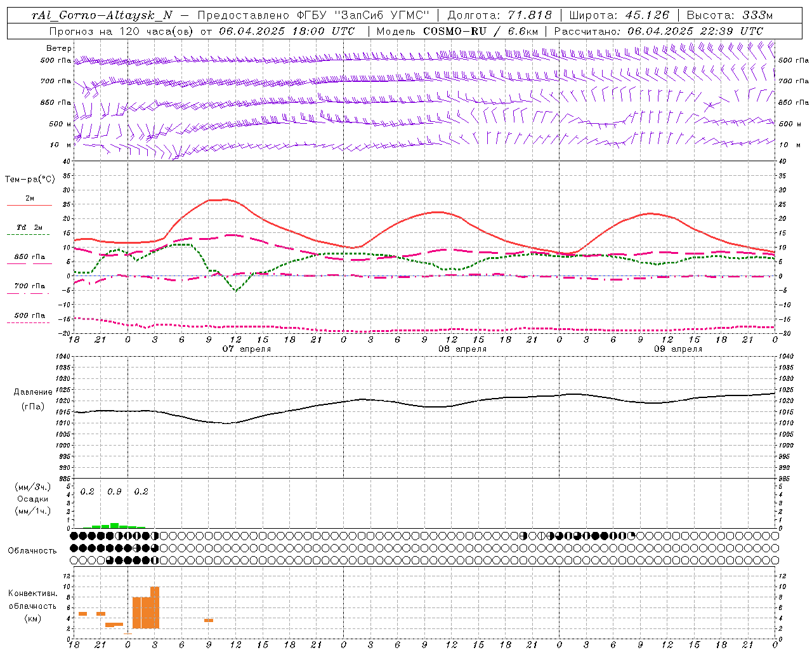Click the Облачность panel label

[32, 551]
